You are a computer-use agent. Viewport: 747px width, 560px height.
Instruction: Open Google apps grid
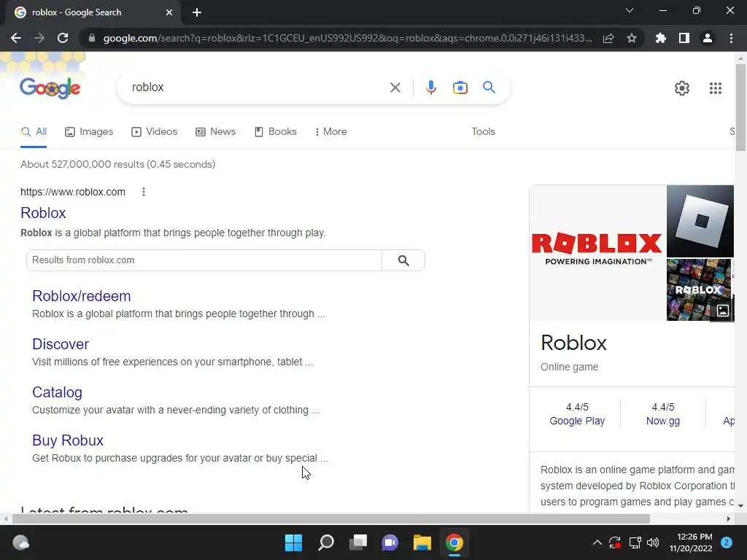pyautogui.click(x=716, y=88)
